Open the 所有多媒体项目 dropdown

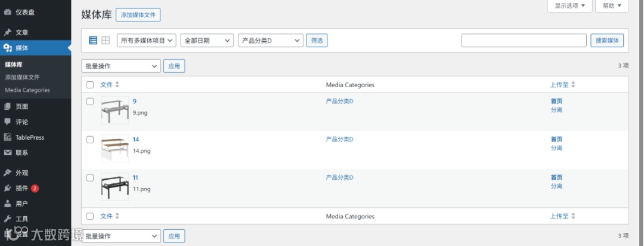pos(147,41)
